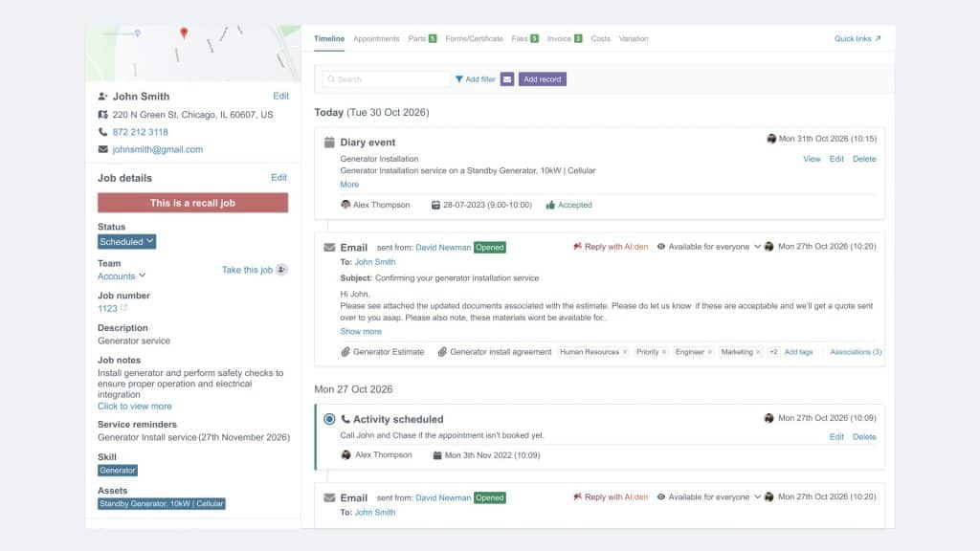This screenshot has width=980, height=551.
Task: Remove the Marketing tag
Action: (x=758, y=352)
